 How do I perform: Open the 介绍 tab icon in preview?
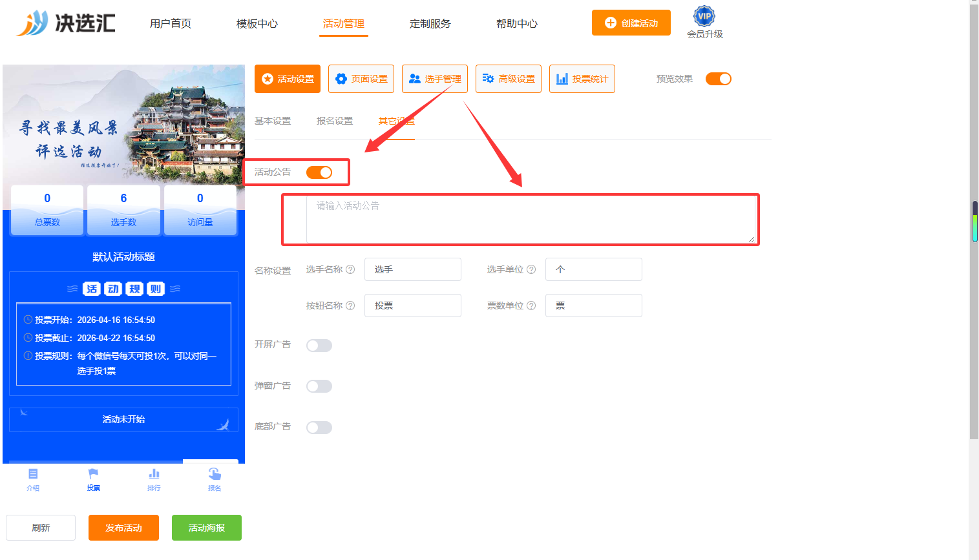[33, 474]
